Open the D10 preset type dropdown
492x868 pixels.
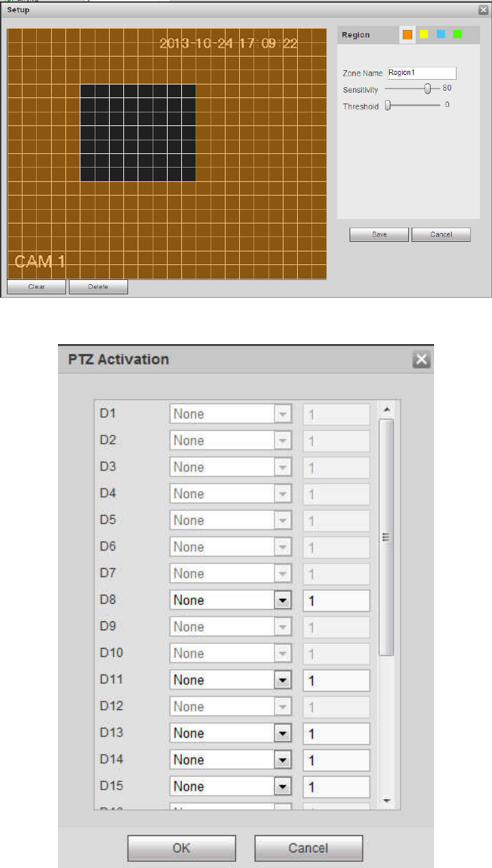(x=231, y=653)
